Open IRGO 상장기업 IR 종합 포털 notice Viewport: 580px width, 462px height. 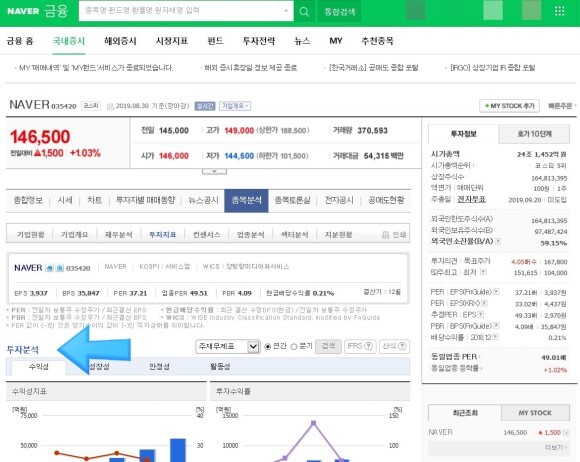click(492, 68)
